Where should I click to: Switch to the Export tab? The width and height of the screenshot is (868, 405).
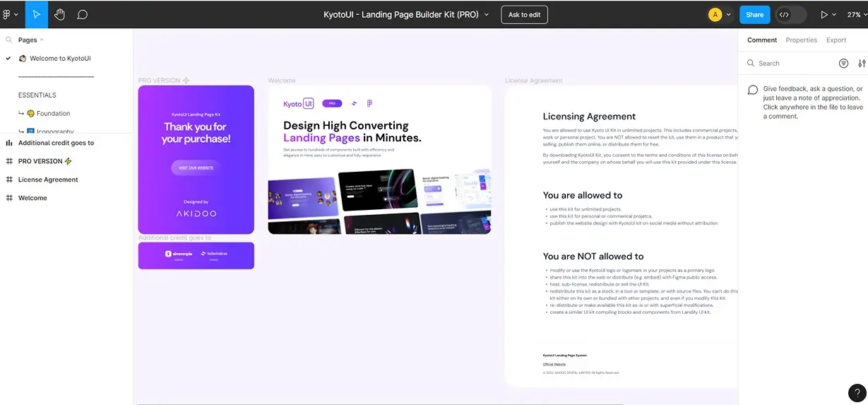[836, 40]
